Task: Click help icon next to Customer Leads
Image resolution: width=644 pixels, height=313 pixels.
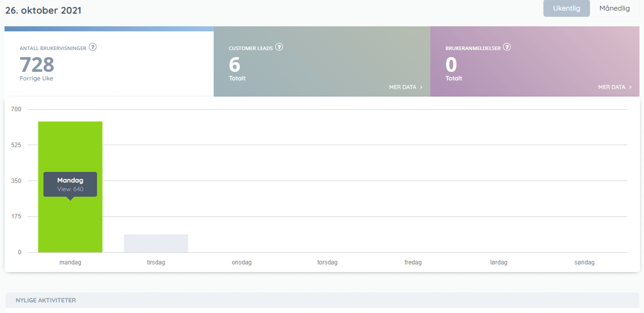Action: click(279, 47)
